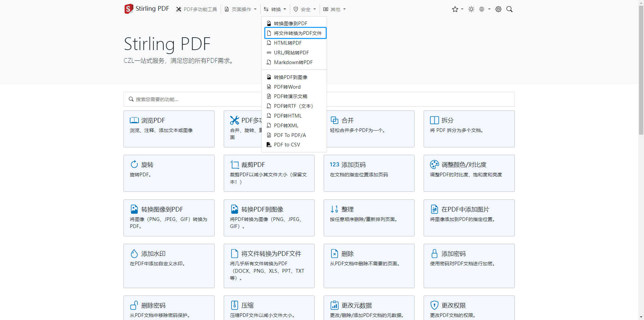This screenshot has width=644, height=320.
Task: Click 使用密码对PDF文档进行加密 description
Action: point(463,264)
